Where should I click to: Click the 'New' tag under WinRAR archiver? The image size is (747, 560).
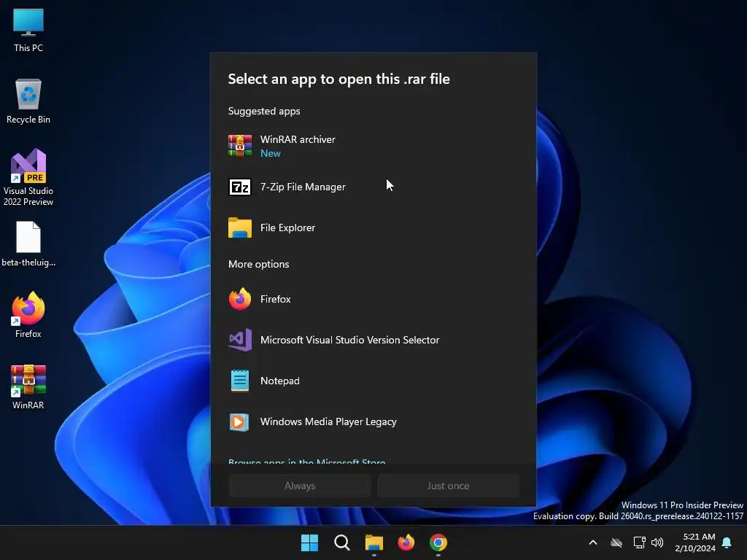(x=270, y=153)
